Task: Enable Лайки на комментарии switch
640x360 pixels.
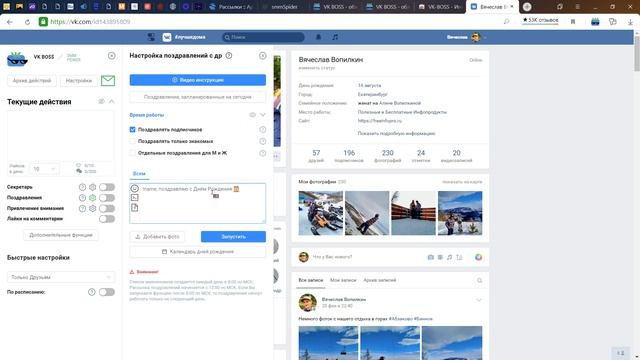Action: tap(107, 219)
